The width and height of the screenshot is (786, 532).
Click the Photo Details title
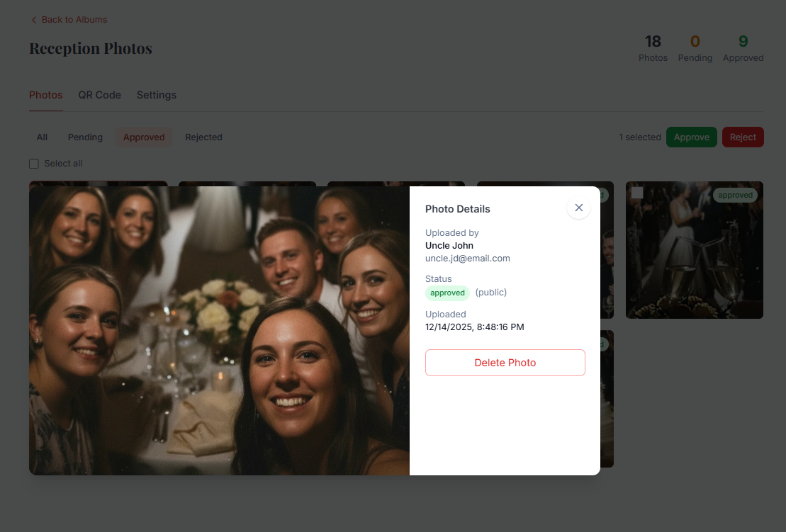pos(457,209)
